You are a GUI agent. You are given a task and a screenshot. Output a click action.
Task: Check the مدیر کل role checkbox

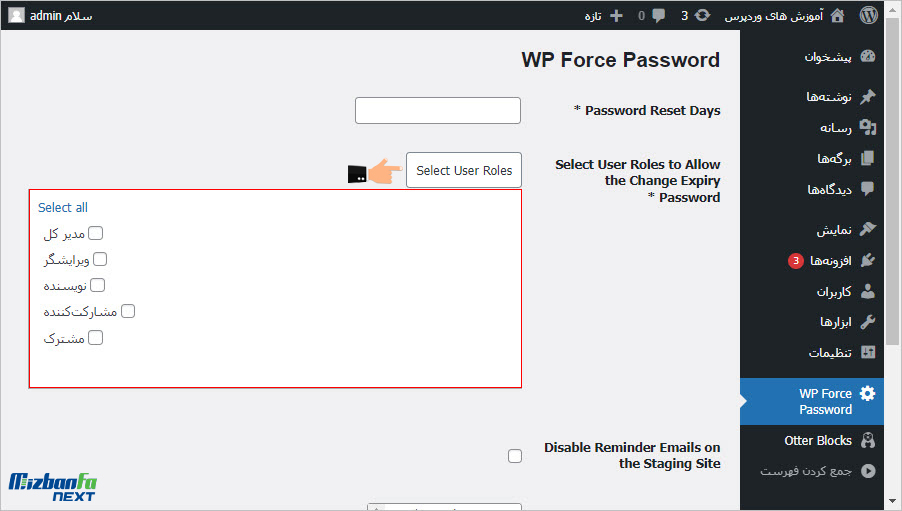(95, 233)
